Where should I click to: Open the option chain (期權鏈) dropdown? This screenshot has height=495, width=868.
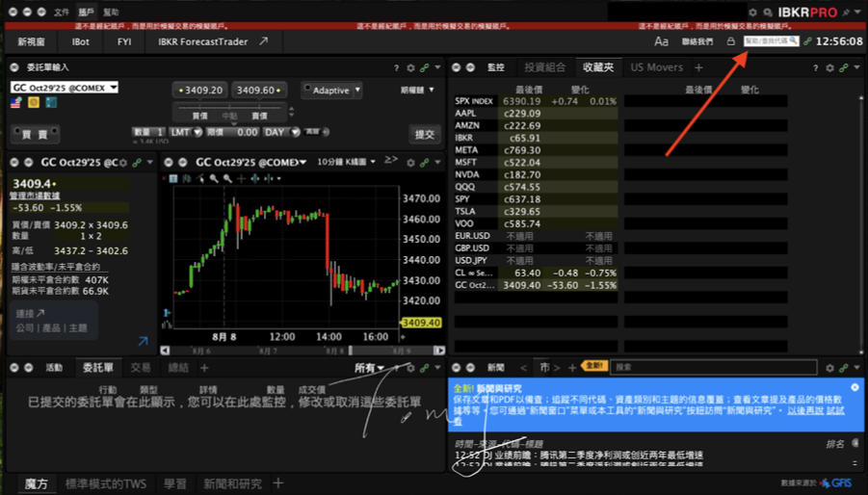coord(417,91)
